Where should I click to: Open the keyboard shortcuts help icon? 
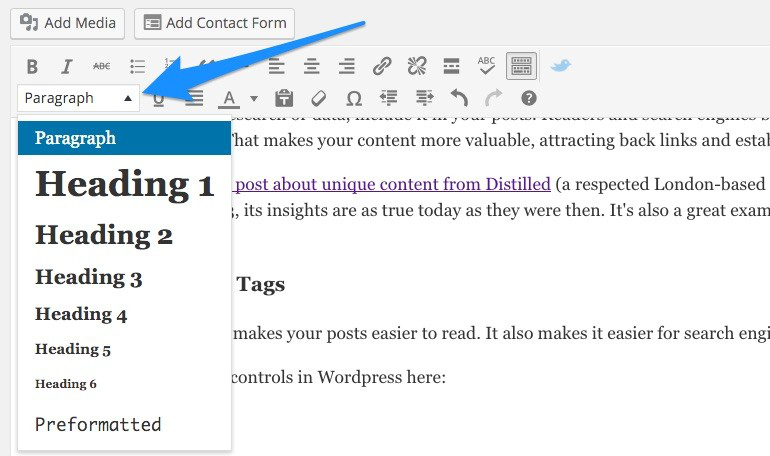(529, 98)
